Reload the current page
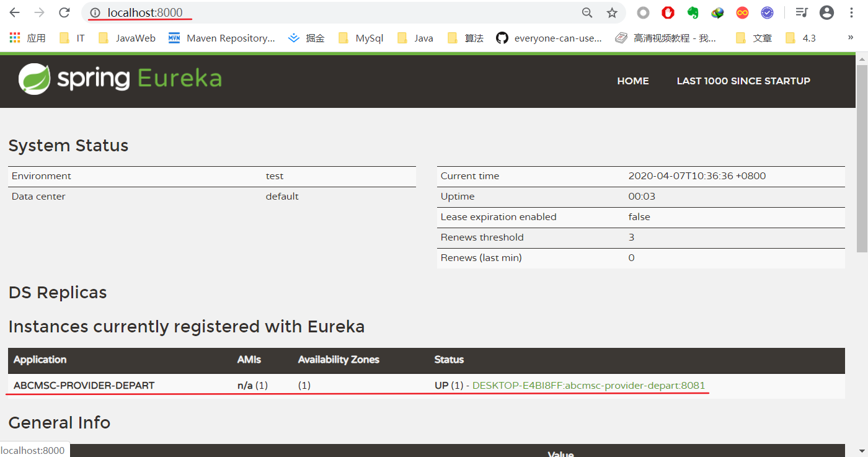The width and height of the screenshot is (868, 457). pos(64,12)
